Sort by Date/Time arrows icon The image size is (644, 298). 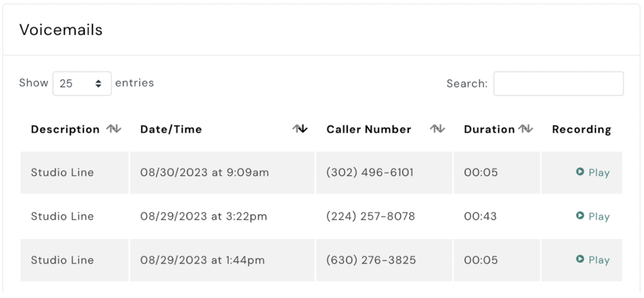301,129
